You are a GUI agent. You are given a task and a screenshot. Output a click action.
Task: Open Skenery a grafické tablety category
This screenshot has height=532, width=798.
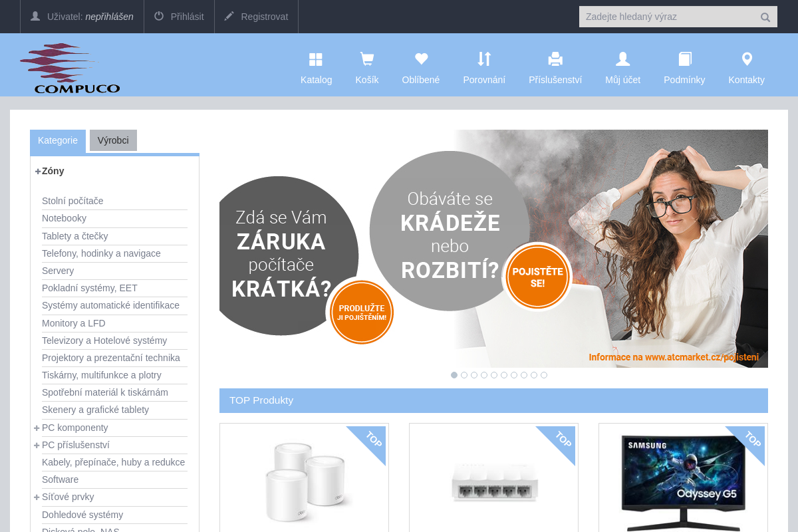click(x=95, y=410)
